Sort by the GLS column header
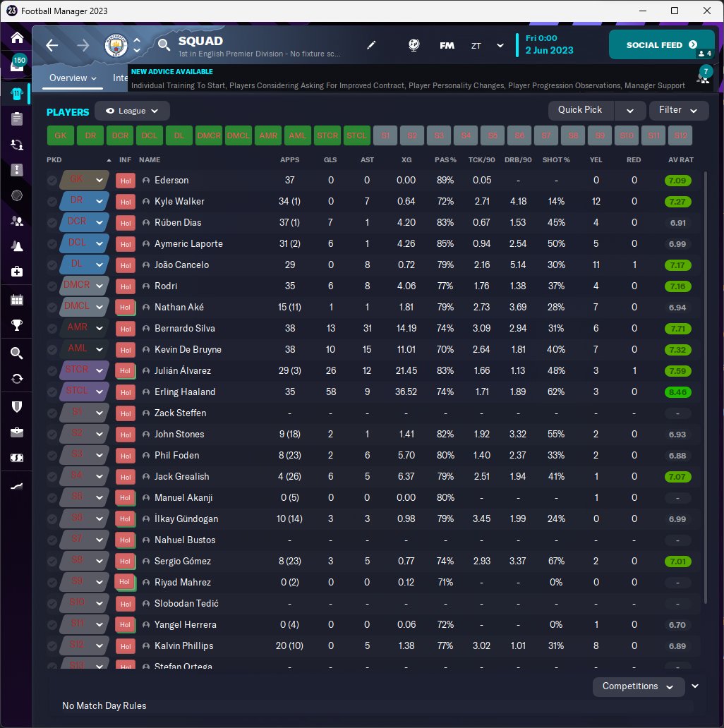This screenshot has height=728, width=724. 330,159
